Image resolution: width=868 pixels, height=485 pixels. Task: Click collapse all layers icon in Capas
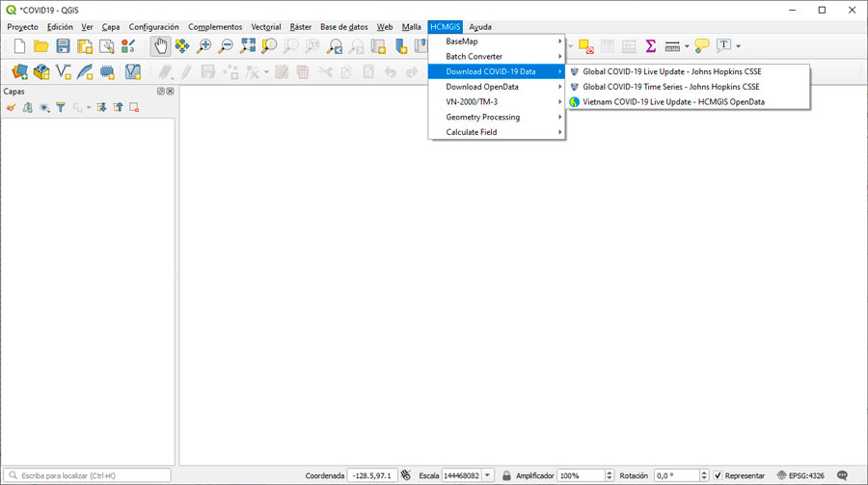[118, 107]
